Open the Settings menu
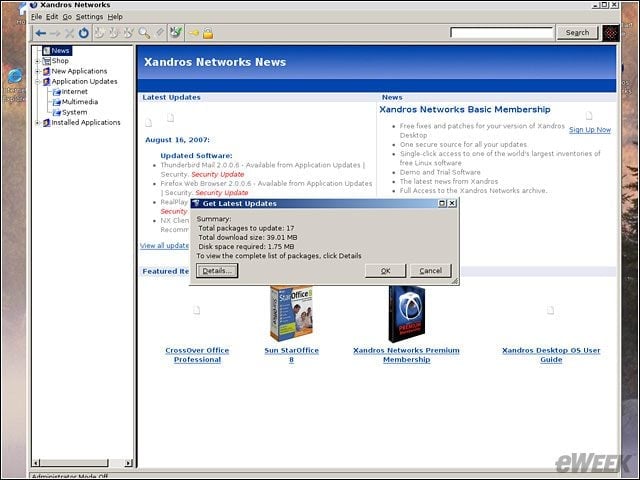 point(89,17)
